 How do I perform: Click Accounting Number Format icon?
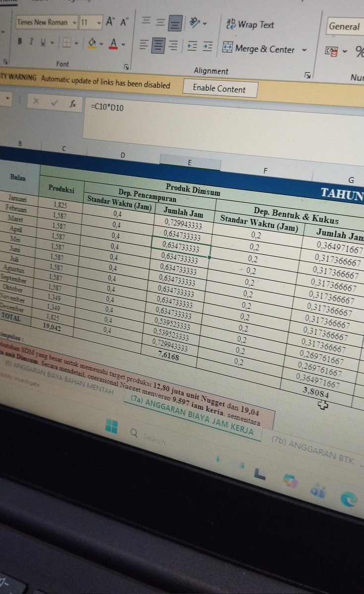click(331, 51)
